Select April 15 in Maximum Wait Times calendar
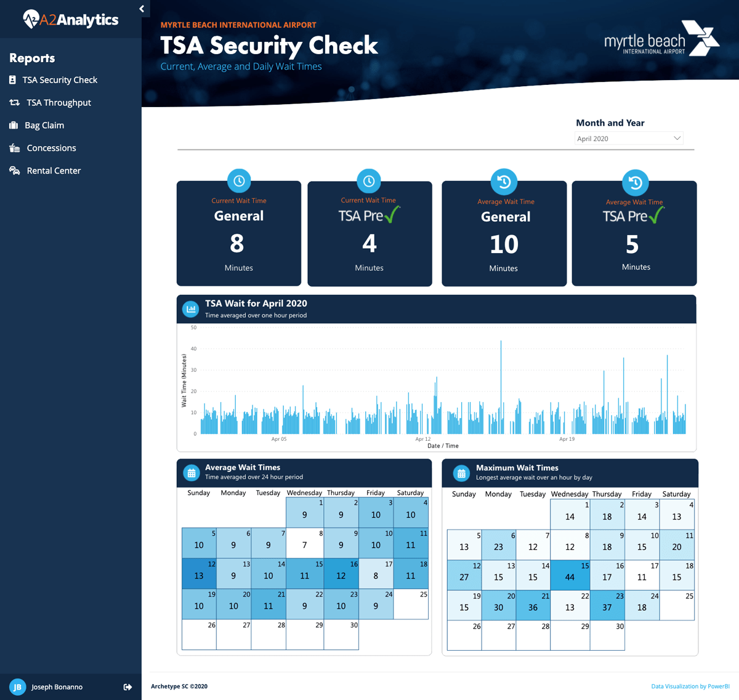This screenshot has height=700, width=739. point(570,575)
